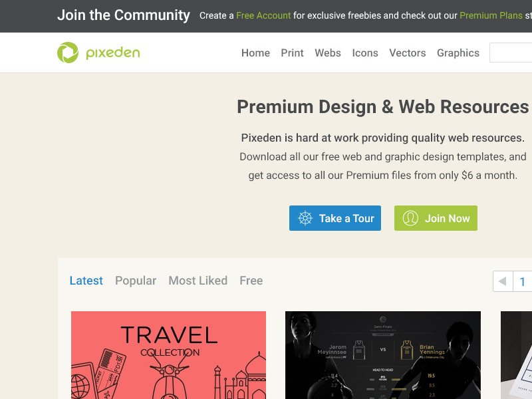Screen dimensions: 532x399
Task: Open the basketball matchup thumbnail
Action: pyautogui.click(x=383, y=355)
